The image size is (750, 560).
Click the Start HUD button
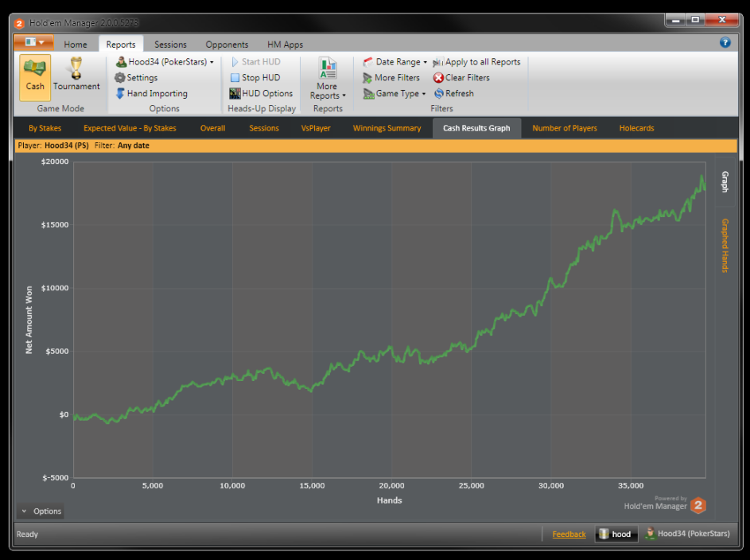(x=256, y=62)
